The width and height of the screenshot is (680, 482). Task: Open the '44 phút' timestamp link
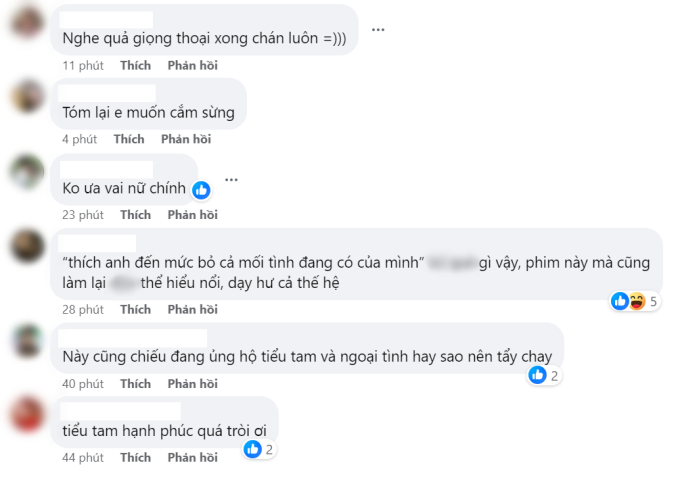(x=83, y=457)
